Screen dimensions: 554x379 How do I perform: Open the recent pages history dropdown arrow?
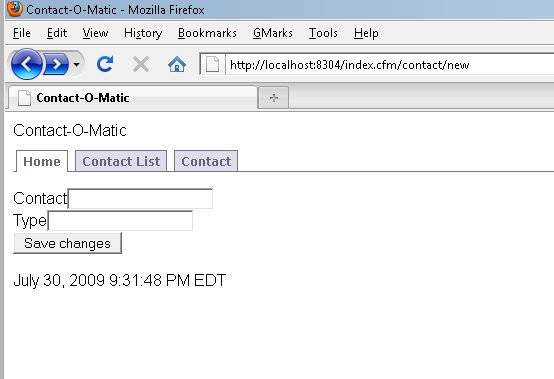(76, 64)
